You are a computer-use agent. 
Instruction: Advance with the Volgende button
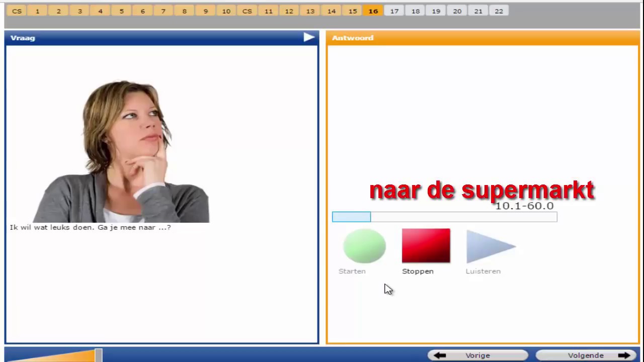click(x=586, y=355)
